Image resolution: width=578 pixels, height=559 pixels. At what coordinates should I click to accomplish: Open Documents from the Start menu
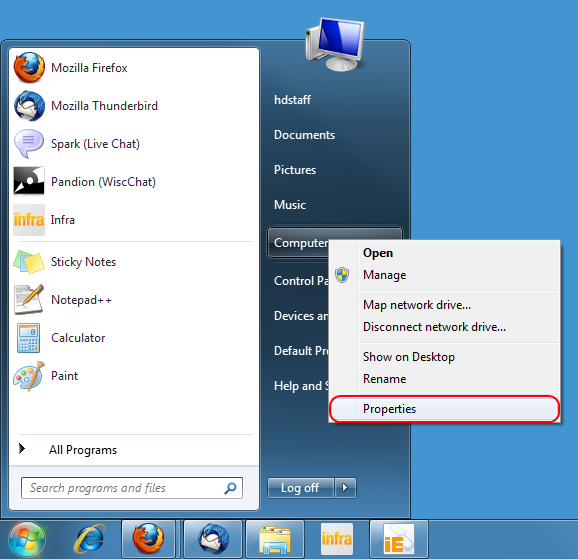click(304, 135)
